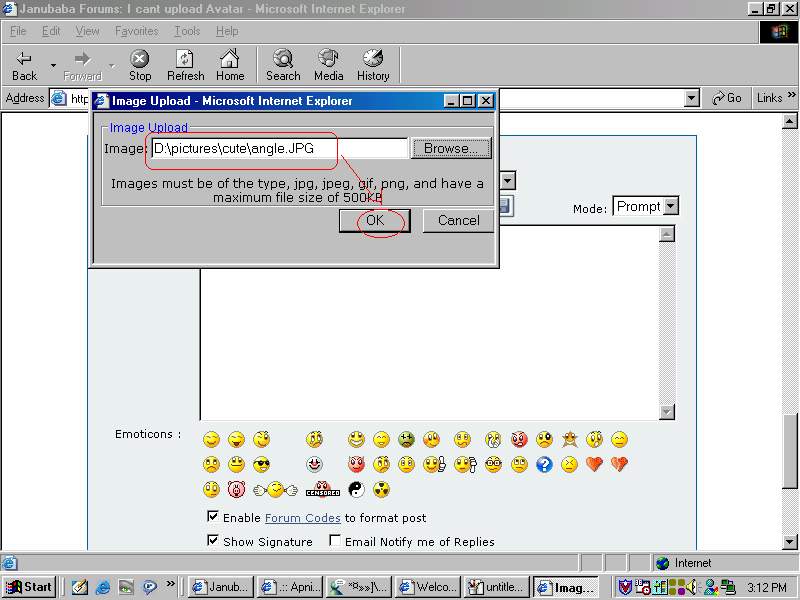Cancel the Image Upload dialog
800x600 pixels.
(x=458, y=220)
